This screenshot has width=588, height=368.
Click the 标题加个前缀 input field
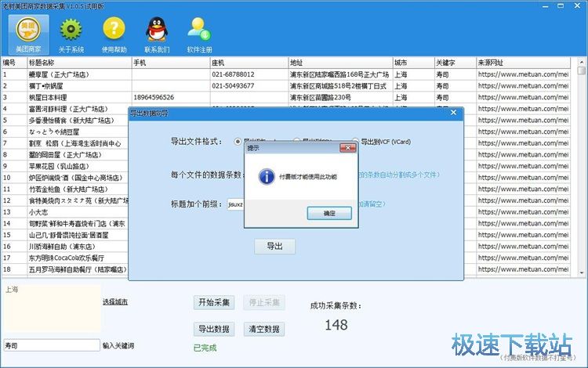236,204
